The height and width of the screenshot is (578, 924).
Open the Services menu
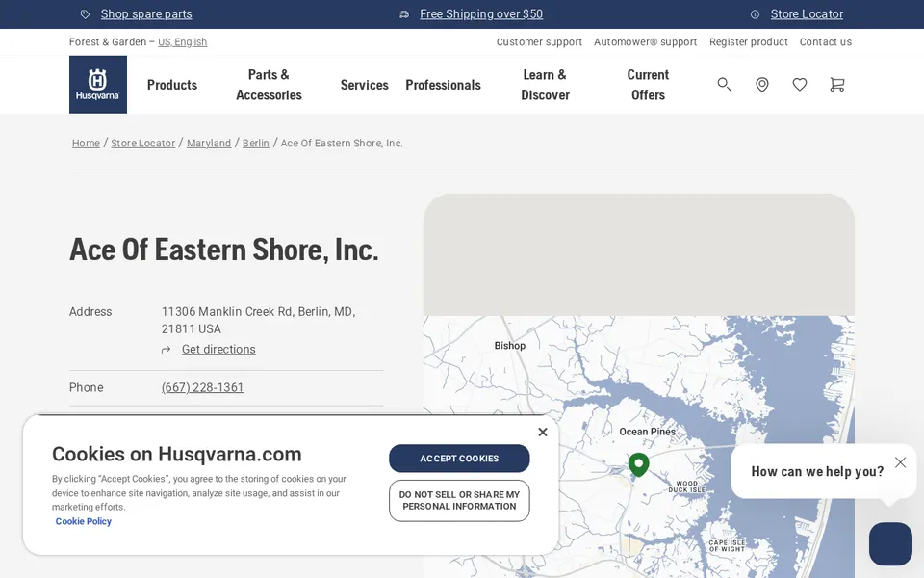364,85
